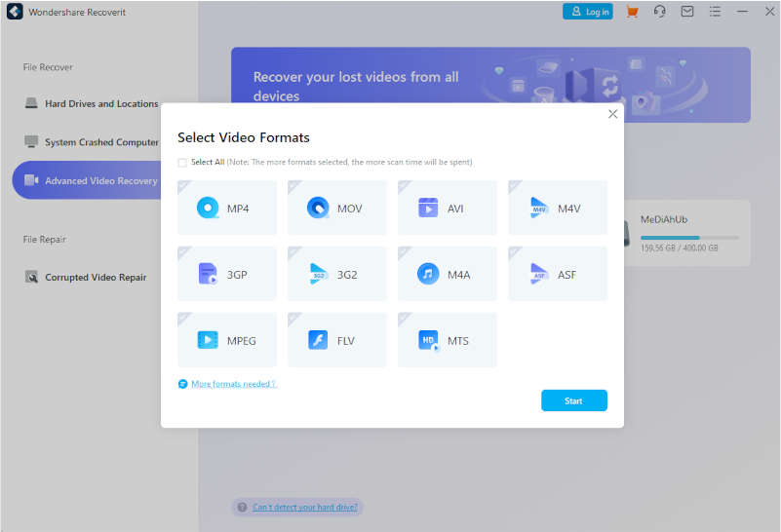This screenshot has height=532, width=781.
Task: Select the MP4 format tile
Action: point(226,208)
